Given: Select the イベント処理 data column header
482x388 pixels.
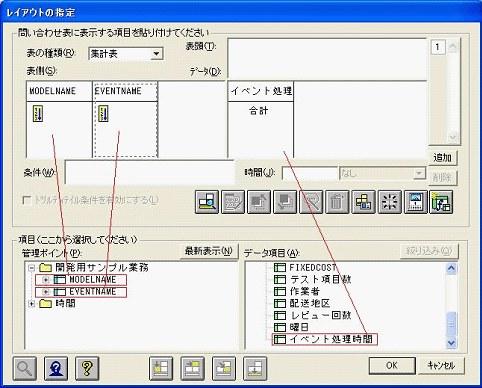Looking at the screenshot, I should (261, 91).
